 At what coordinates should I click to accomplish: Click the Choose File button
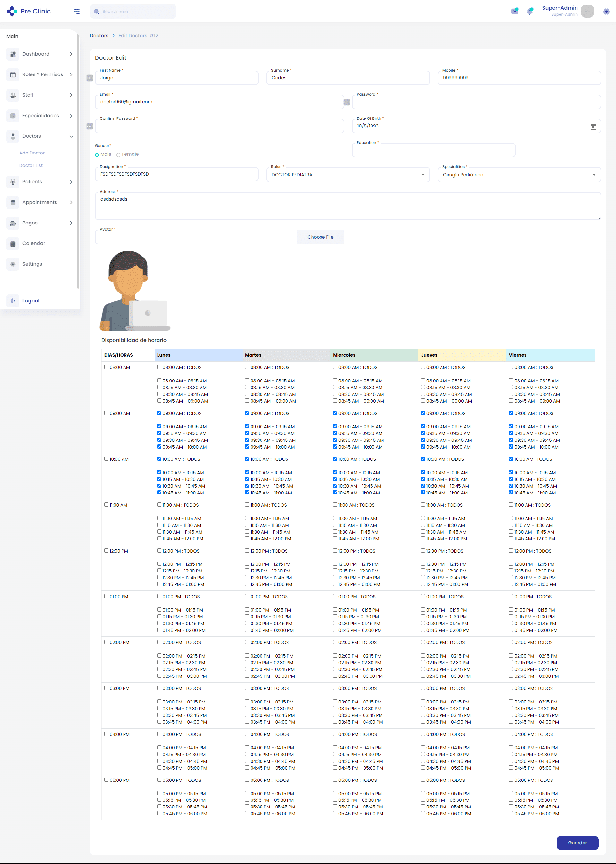(x=320, y=237)
